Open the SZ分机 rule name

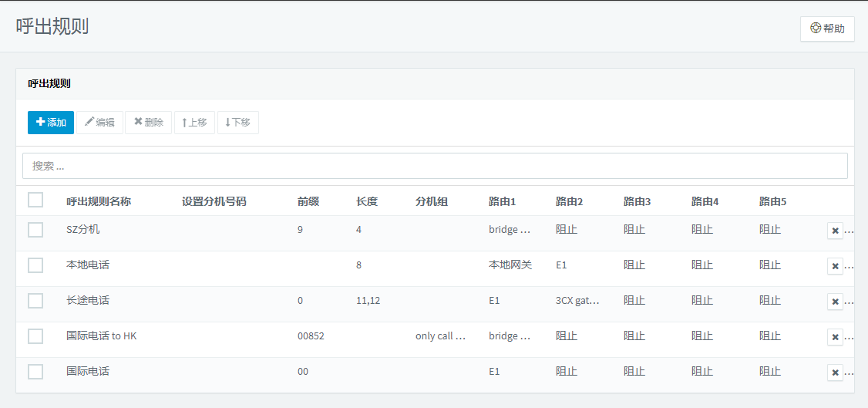(83, 229)
